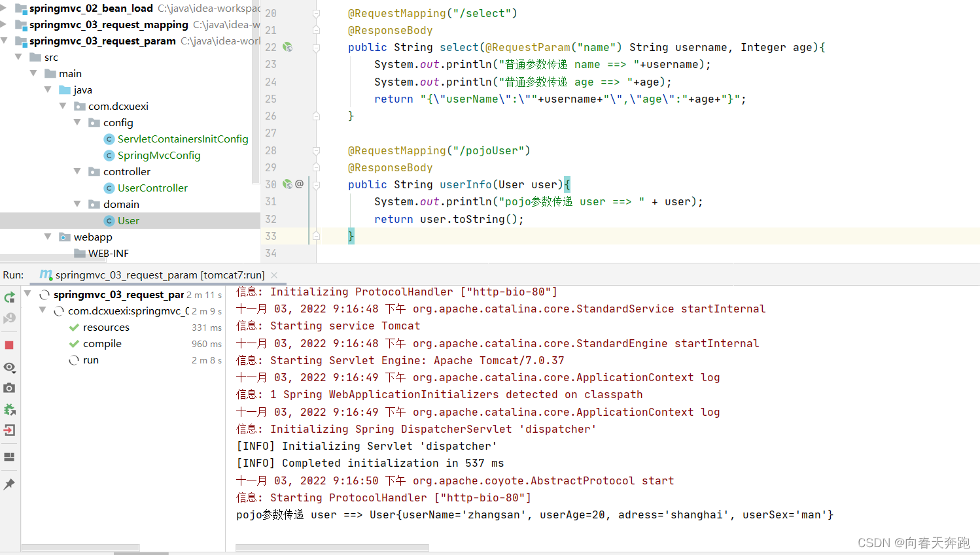Expand the springmvc_03_request_mapping module

pyautogui.click(x=4, y=24)
